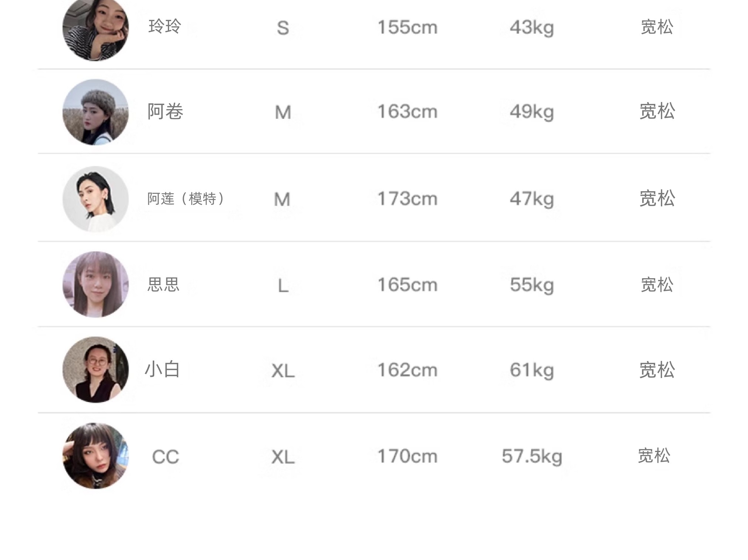
Task: Select the 61kg weight entry
Action: point(532,370)
